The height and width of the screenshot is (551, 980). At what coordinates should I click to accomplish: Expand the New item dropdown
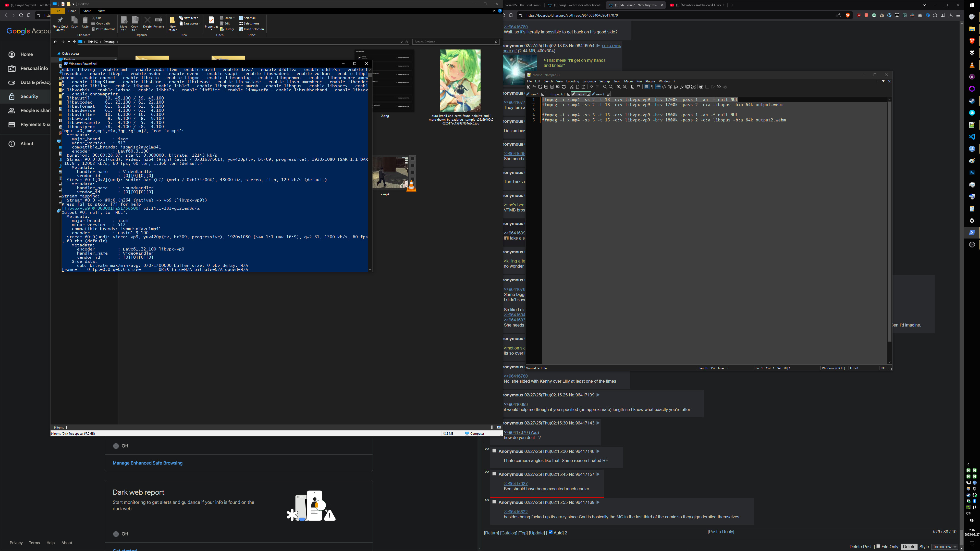[189, 18]
